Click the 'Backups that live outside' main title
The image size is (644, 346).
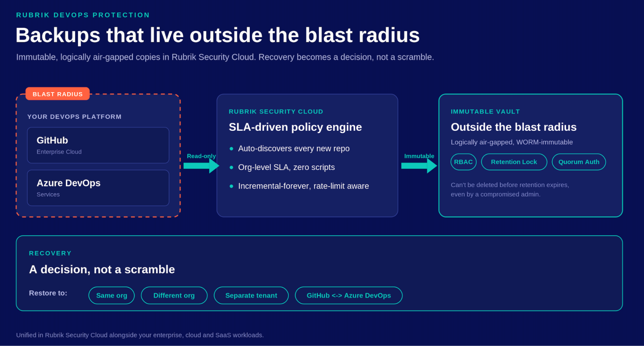[x=217, y=35]
